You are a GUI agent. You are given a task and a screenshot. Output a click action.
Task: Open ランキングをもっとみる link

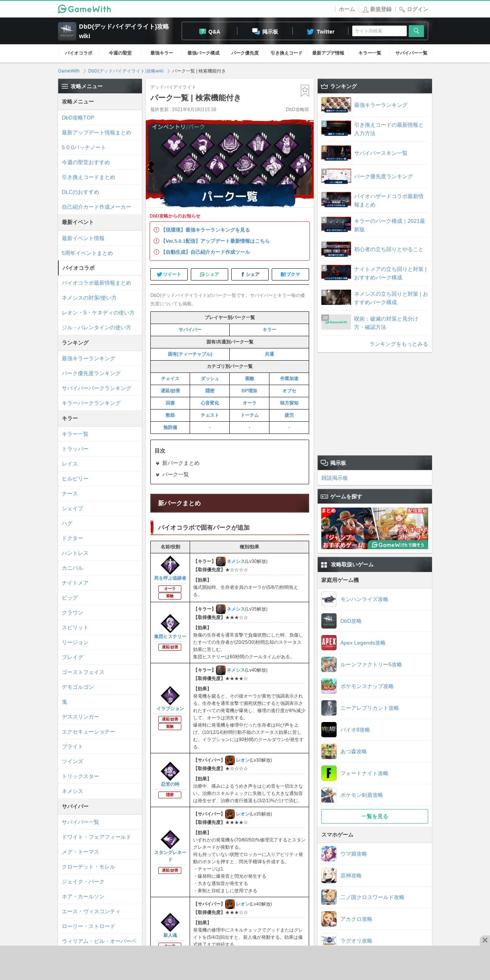pyautogui.click(x=398, y=344)
